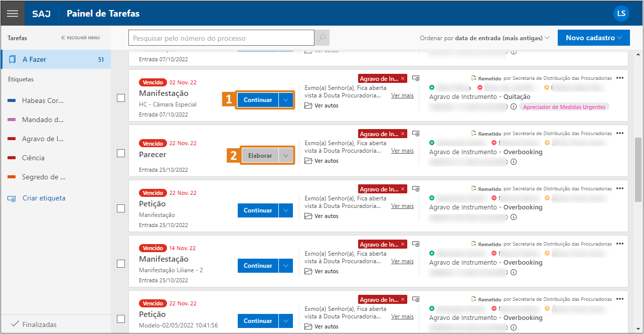644x334 pixels.
Task: Open LS user profile avatar
Action: point(621,14)
